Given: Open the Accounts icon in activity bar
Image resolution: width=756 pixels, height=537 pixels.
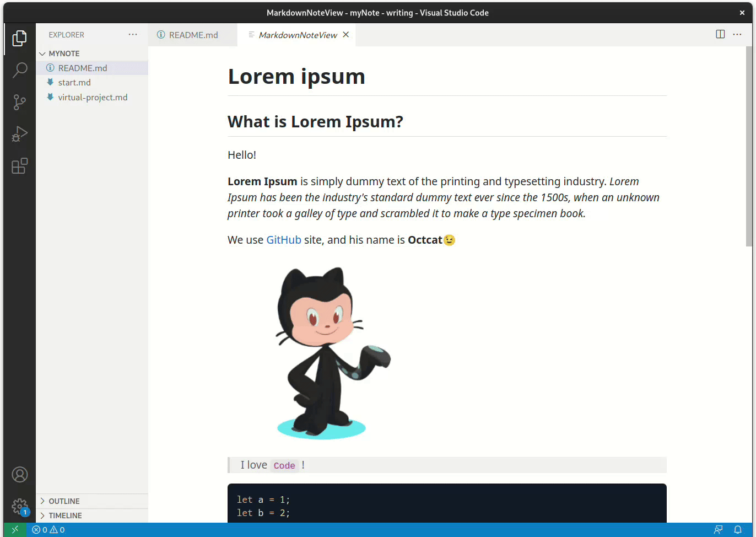Looking at the screenshot, I should (x=19, y=475).
